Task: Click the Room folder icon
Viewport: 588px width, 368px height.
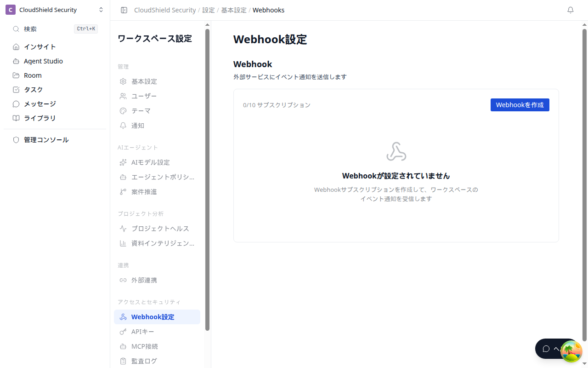Action: tap(16, 75)
